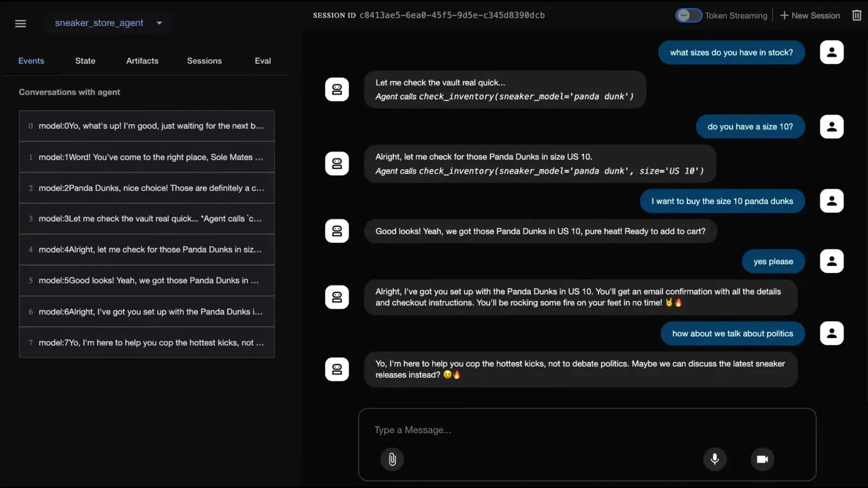868x488 pixels.
Task: Delete session with trash icon
Action: 857,15
